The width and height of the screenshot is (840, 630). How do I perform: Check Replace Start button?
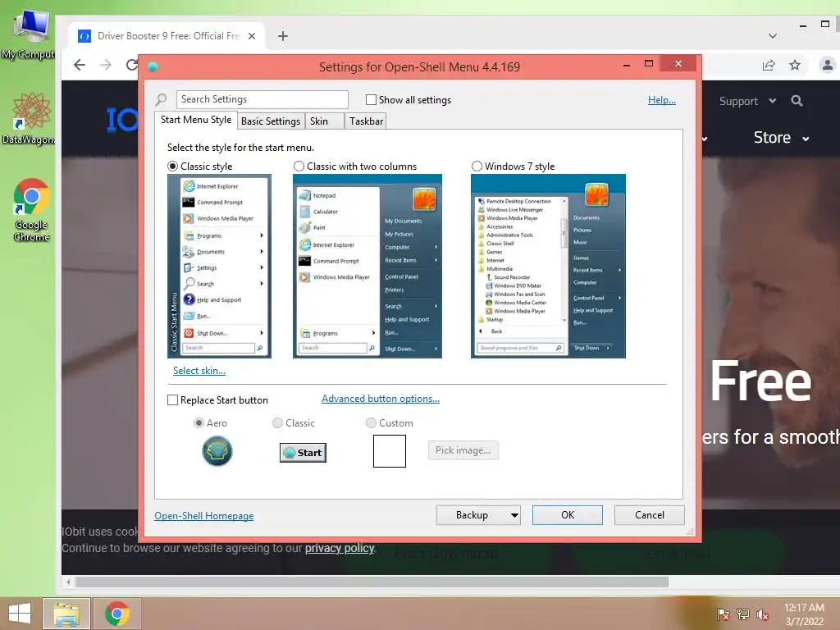(172, 400)
